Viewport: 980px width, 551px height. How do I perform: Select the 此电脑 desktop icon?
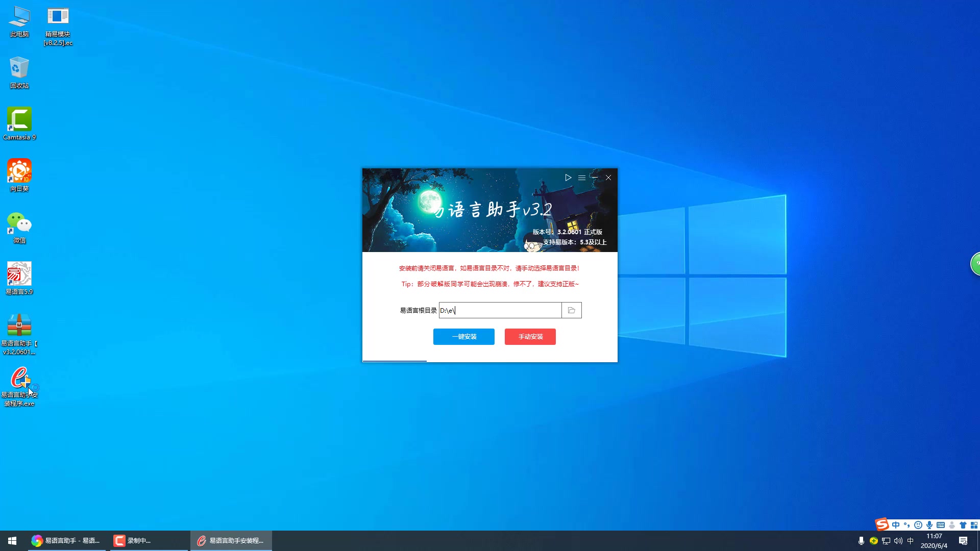19,21
